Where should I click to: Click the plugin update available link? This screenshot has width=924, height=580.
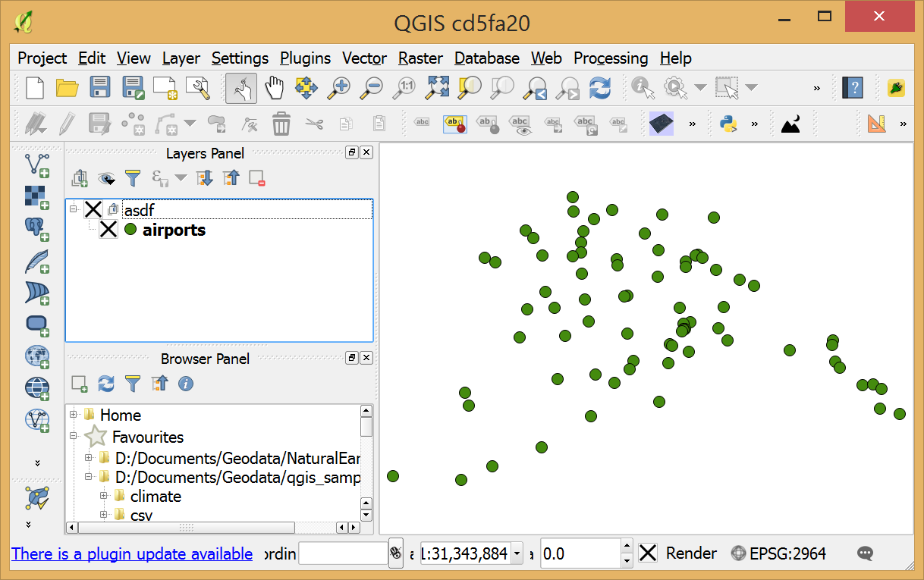tap(132, 554)
